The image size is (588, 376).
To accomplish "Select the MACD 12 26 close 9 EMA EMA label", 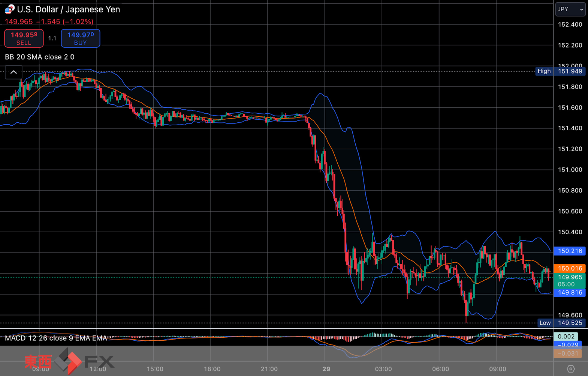I will coord(56,338).
